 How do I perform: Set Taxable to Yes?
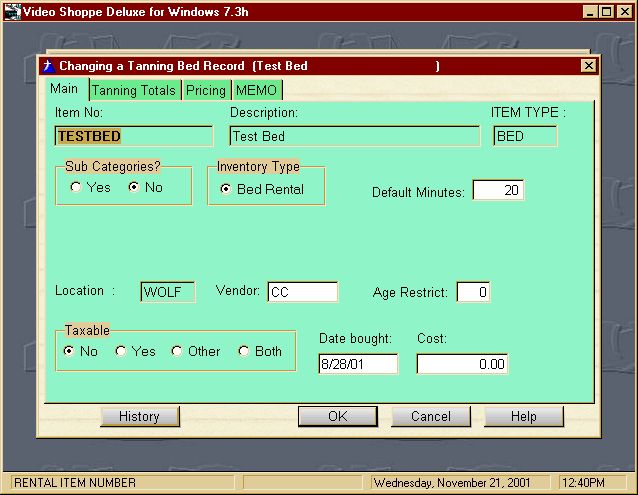tap(121, 352)
